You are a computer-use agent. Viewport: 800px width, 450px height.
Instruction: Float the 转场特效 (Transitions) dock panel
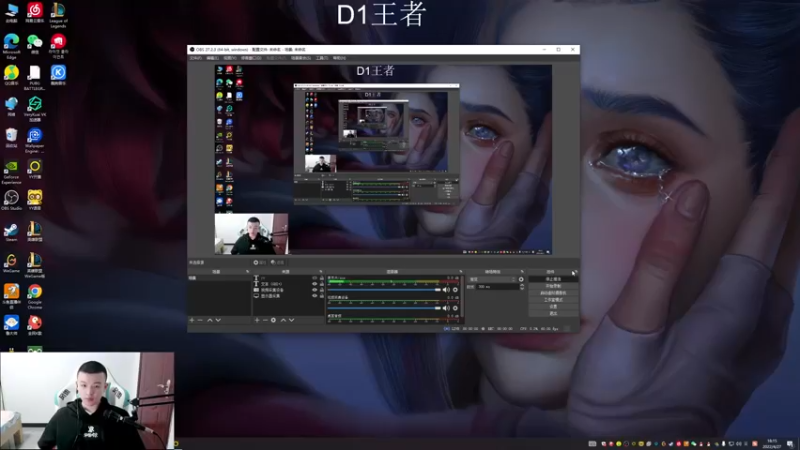pyautogui.click(x=522, y=271)
